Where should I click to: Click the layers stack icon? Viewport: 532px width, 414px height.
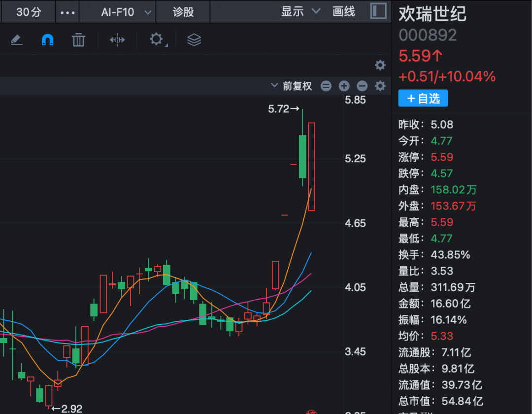coord(194,40)
